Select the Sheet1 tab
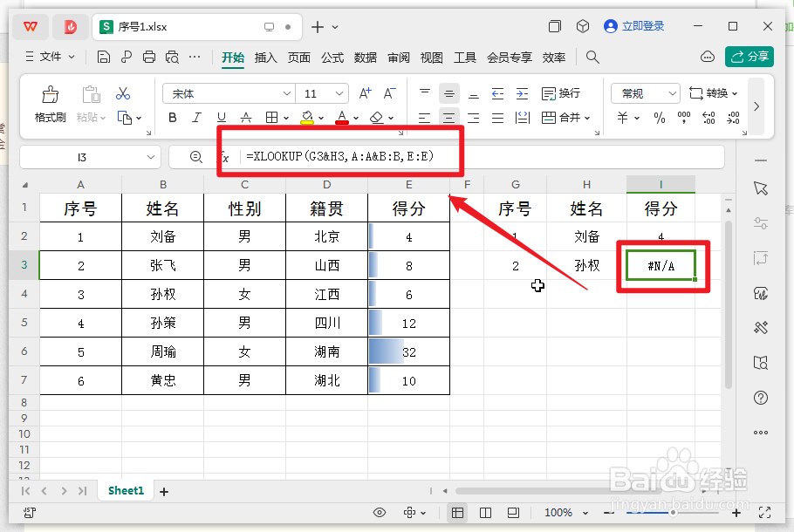 point(125,490)
